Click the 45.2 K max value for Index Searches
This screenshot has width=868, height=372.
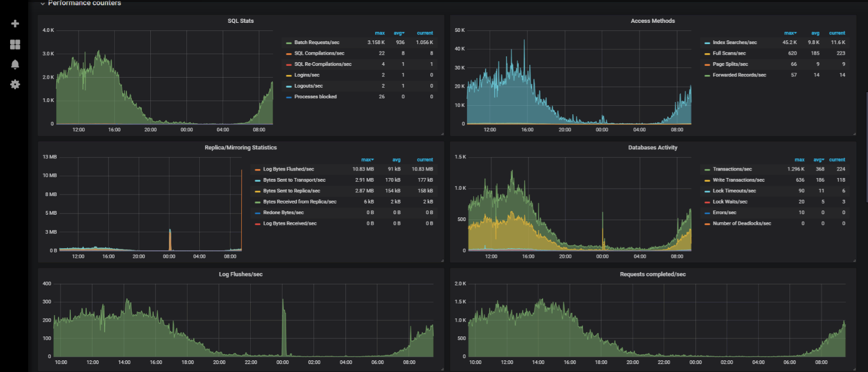click(789, 43)
